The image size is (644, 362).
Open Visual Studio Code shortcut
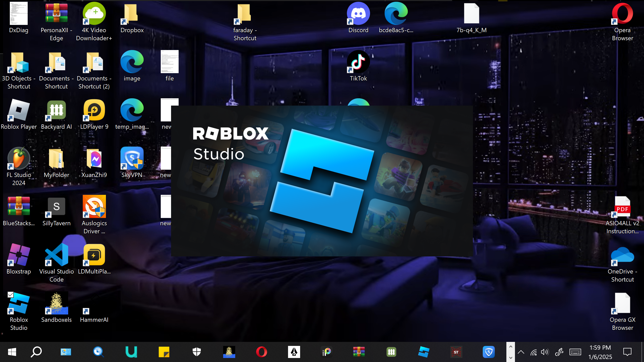pos(57,255)
